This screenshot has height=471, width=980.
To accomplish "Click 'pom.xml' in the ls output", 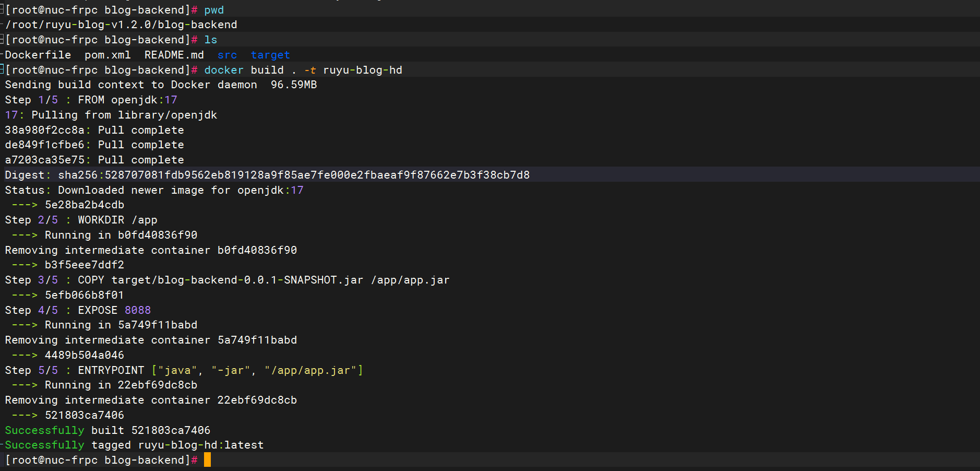I will click(108, 55).
